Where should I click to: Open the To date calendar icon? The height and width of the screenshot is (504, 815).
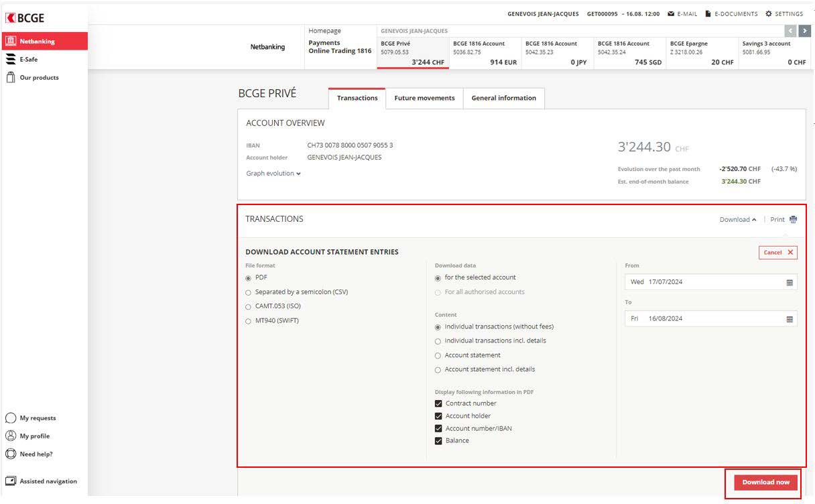789,319
